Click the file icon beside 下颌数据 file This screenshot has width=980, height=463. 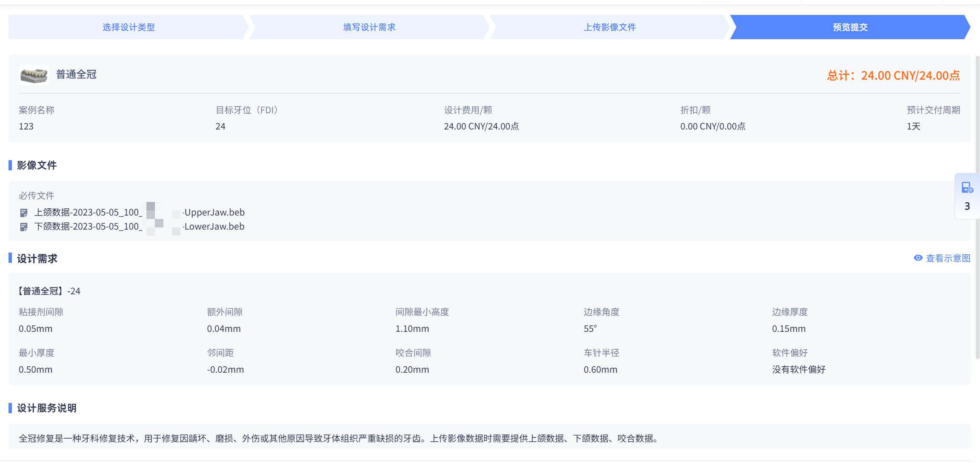point(24,227)
